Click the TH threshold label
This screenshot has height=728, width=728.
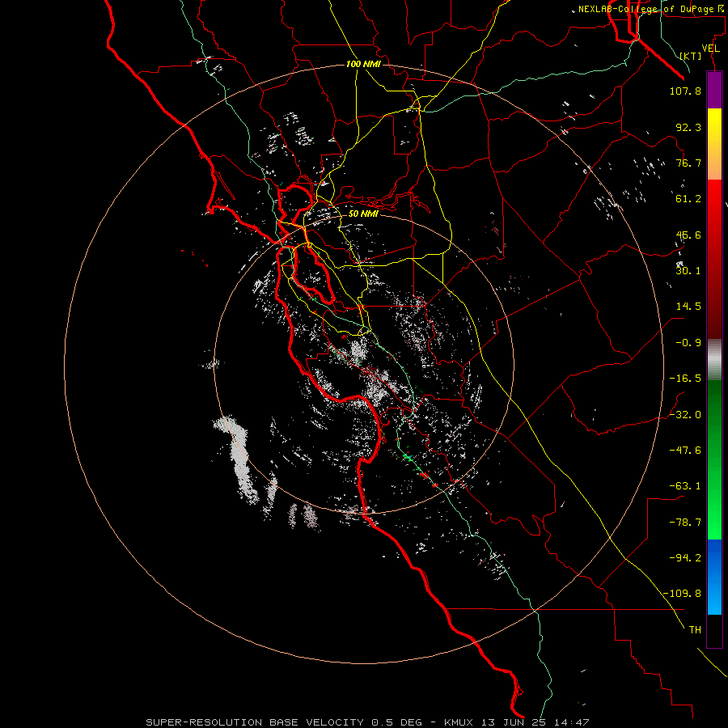[695, 629]
